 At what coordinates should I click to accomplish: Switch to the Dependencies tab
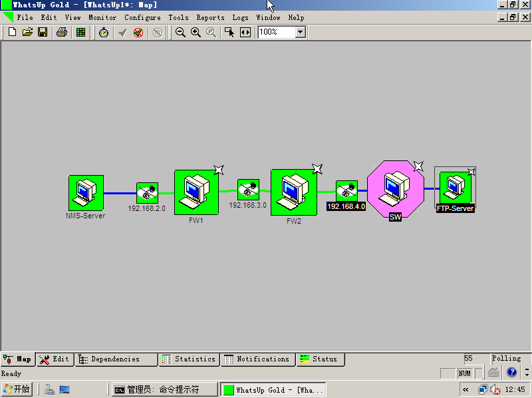[x=116, y=359]
